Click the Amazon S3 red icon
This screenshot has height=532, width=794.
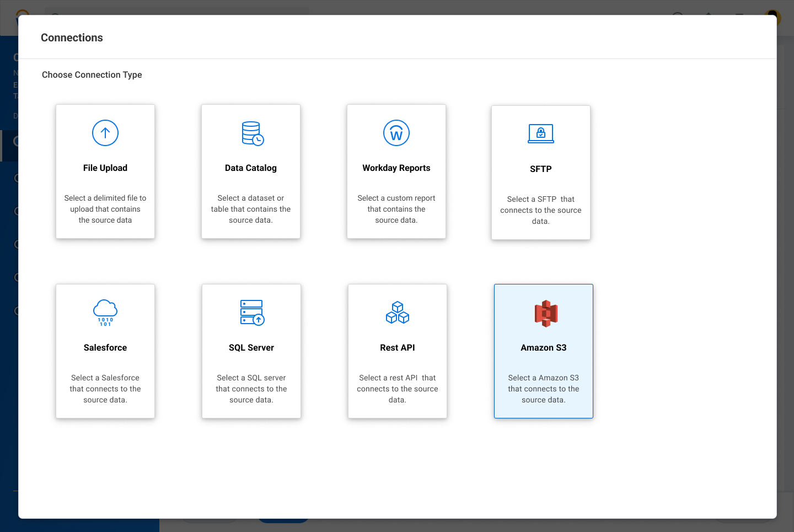(x=546, y=313)
